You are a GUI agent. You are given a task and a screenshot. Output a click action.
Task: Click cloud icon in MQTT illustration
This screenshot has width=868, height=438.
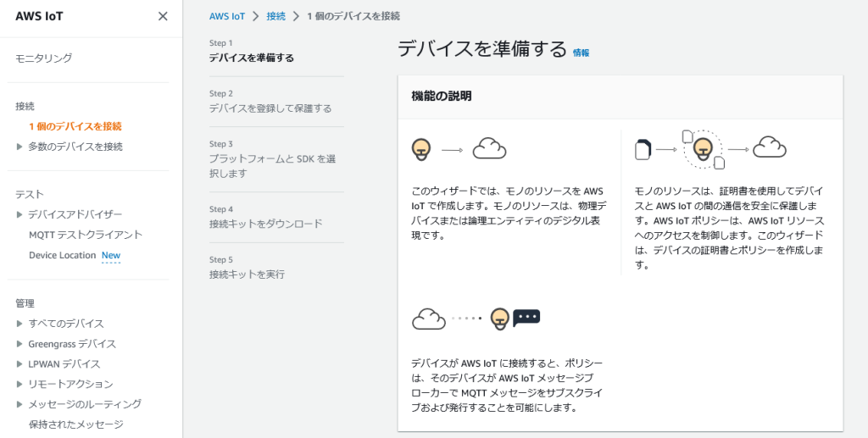coord(429,319)
